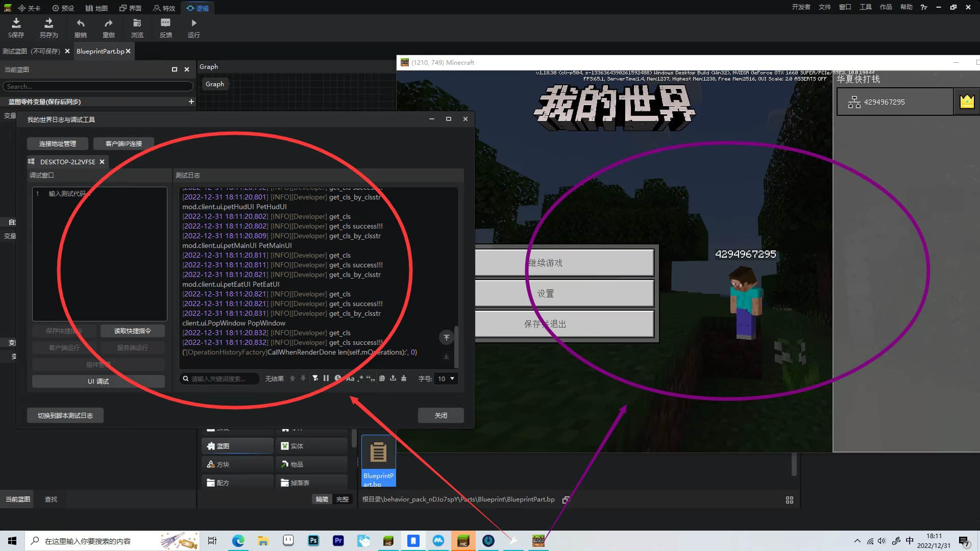The width and height of the screenshot is (980, 551).
Task: Pause log output with pause icon
Action: [326, 379]
